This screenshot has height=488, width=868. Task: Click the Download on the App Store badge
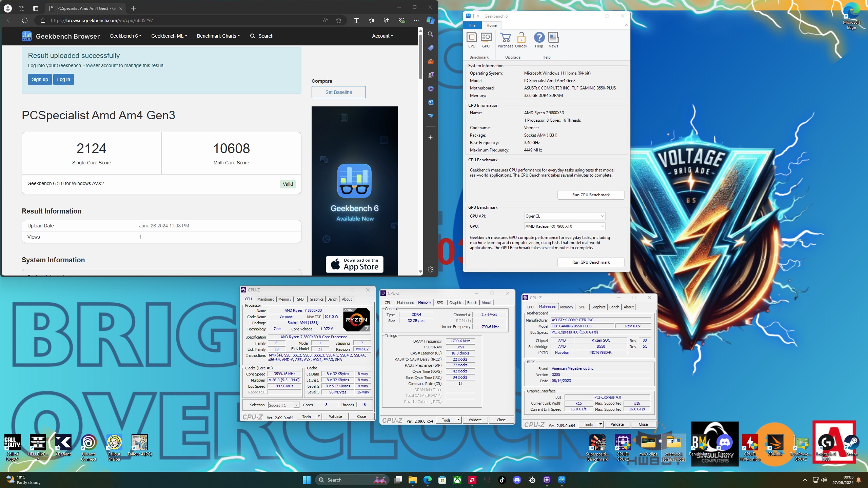click(x=354, y=264)
